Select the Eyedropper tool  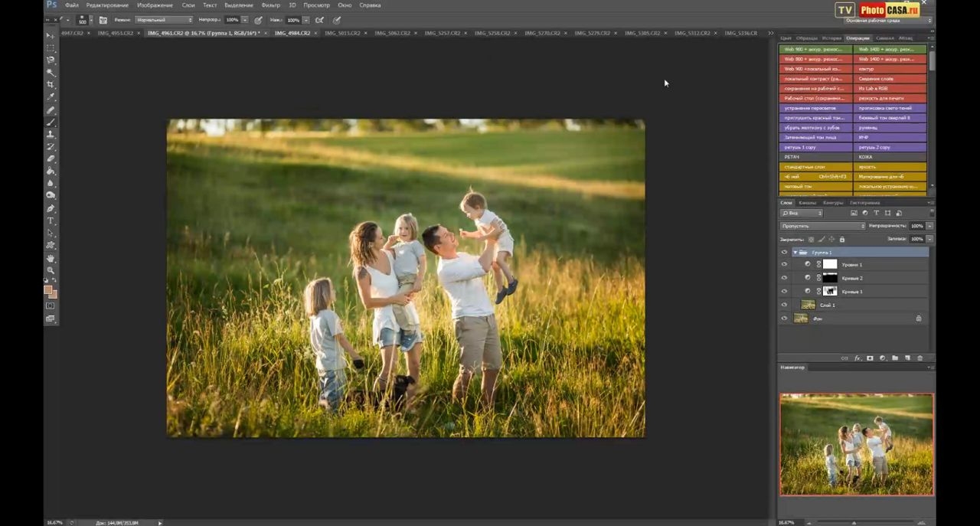(51, 96)
